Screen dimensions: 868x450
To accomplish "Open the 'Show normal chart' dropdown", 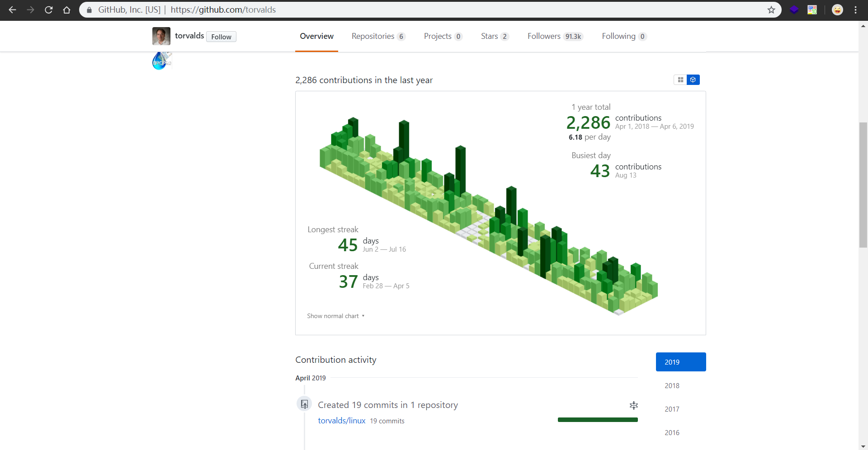I will pos(335,316).
